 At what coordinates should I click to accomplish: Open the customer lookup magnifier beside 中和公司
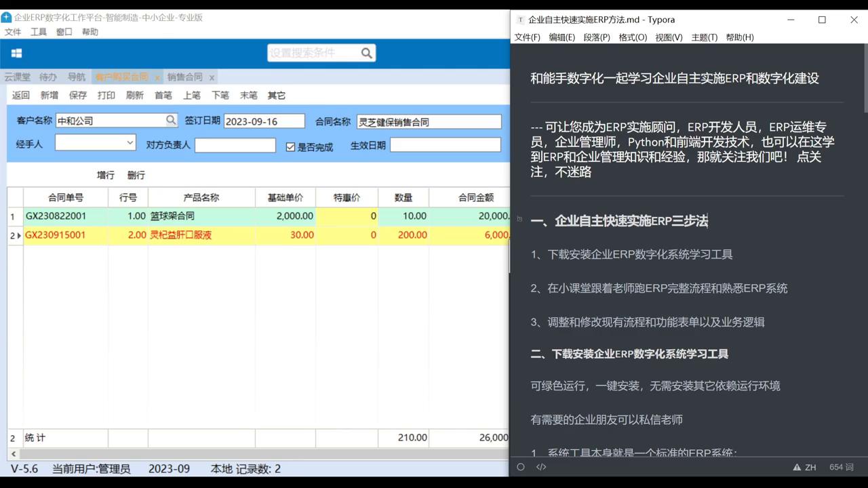click(171, 120)
